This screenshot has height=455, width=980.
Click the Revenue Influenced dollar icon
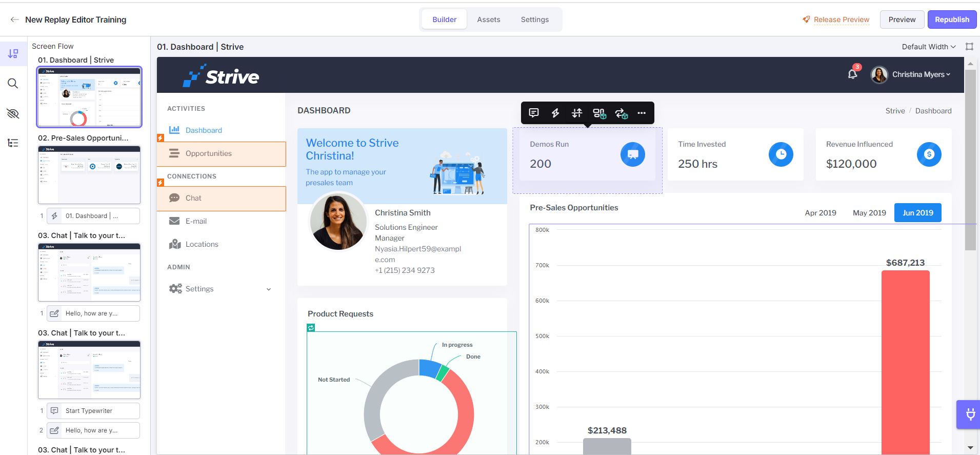(x=929, y=154)
